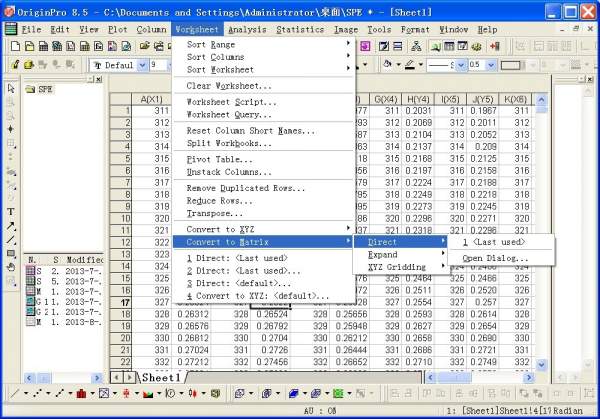This screenshot has height=419, width=600.
Task: Open the line width 0.5 dropdown
Action: pos(491,65)
